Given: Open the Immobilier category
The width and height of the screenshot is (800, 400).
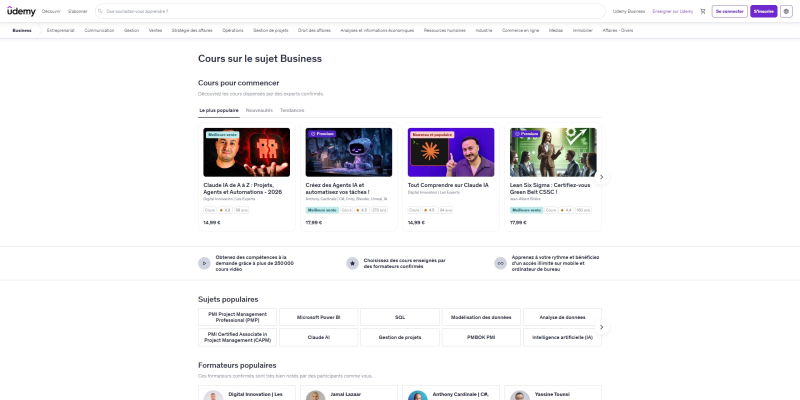Looking at the screenshot, I should [x=583, y=31].
